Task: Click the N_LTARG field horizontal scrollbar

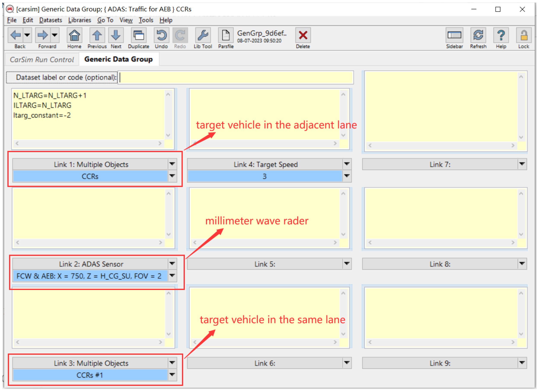Action: 88,143
